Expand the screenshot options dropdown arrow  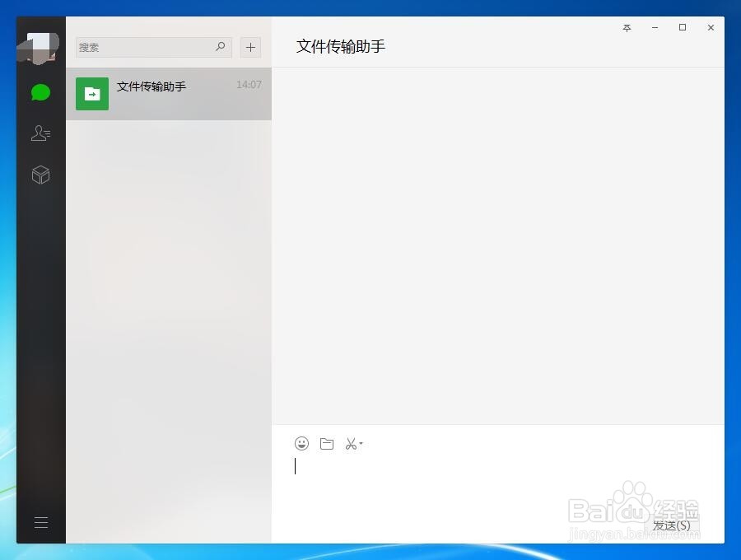361,443
